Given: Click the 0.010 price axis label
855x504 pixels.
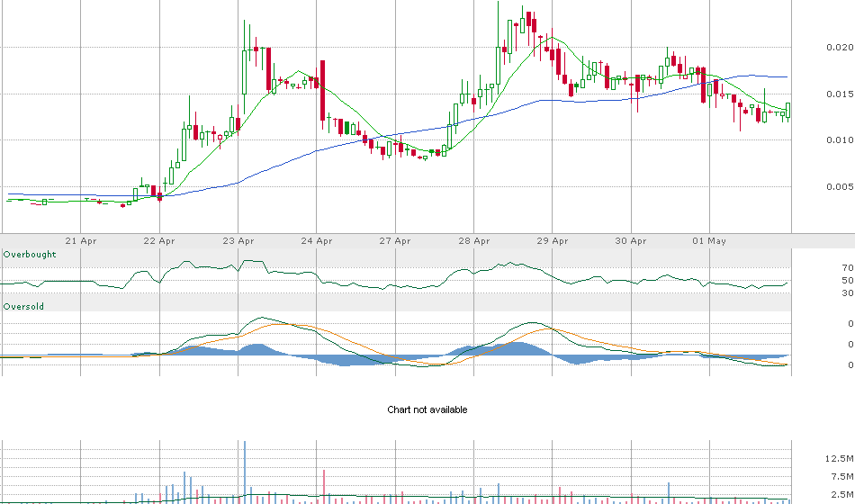Looking at the screenshot, I should [840, 140].
